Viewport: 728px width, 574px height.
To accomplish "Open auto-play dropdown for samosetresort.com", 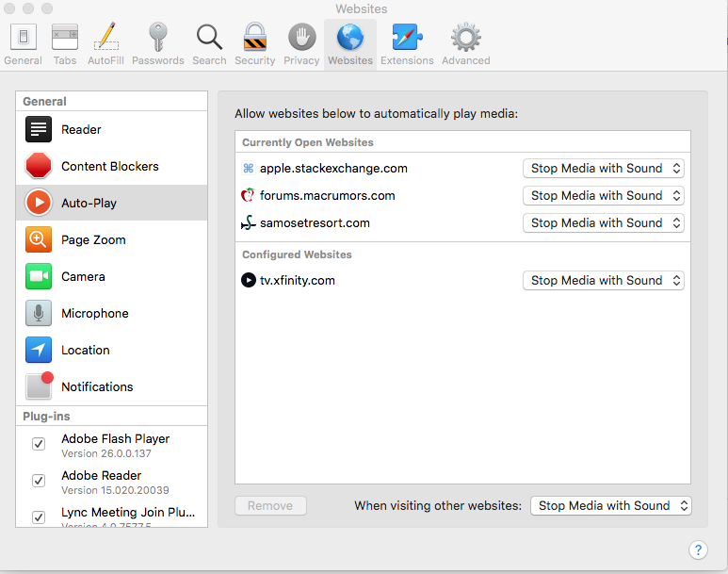I will pyautogui.click(x=603, y=223).
